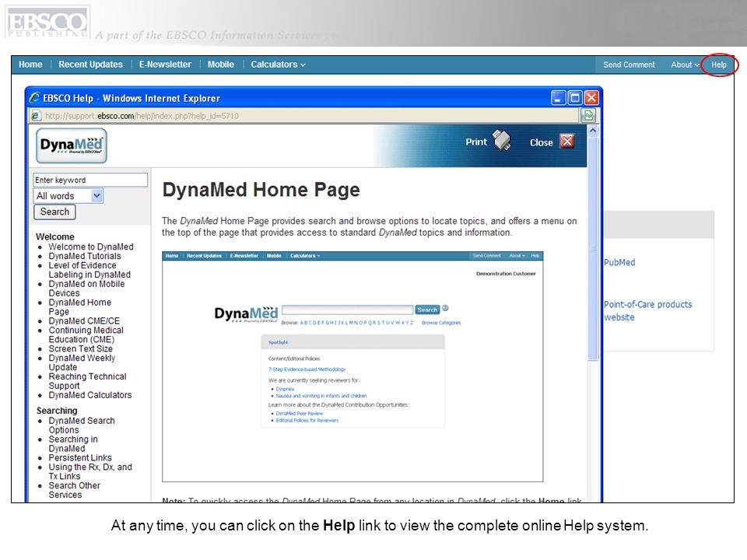747x560 pixels.
Task: Click the Searching section heading
Action: pos(57,411)
